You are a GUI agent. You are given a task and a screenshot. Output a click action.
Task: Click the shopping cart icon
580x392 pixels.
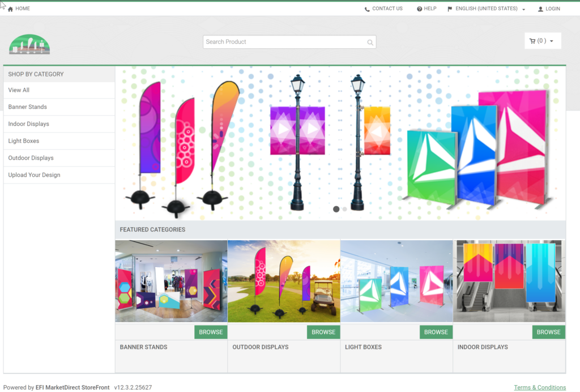click(532, 41)
